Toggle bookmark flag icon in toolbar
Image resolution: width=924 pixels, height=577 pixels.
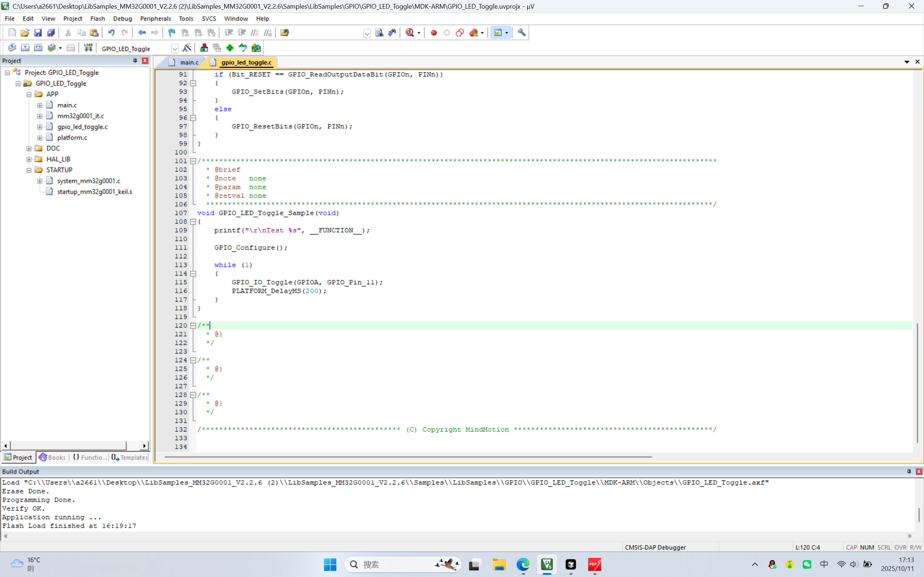[x=172, y=33]
